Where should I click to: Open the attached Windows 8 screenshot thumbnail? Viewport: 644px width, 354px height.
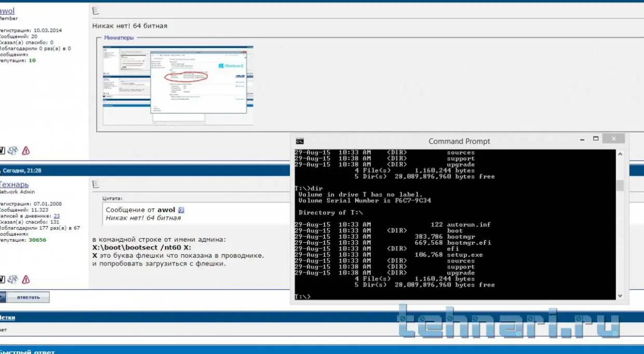pyautogui.click(x=178, y=85)
